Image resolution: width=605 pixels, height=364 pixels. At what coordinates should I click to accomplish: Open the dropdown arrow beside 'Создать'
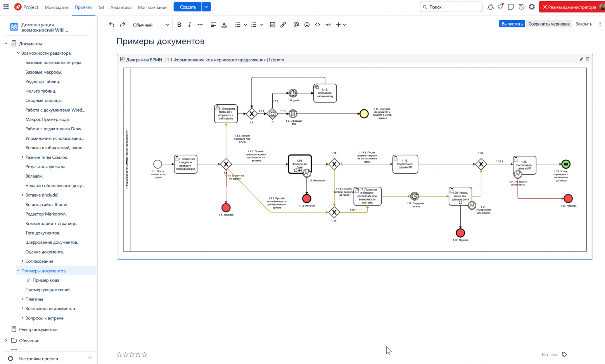pyautogui.click(x=206, y=7)
